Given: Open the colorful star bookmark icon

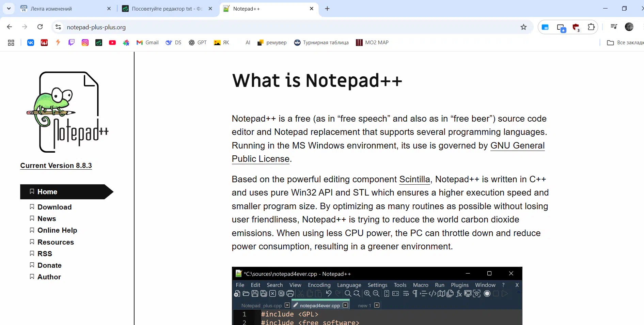Looking at the screenshot, I should (126, 43).
